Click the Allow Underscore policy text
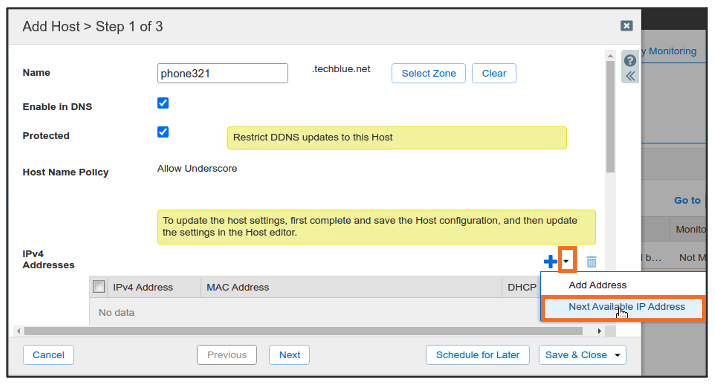This screenshot has height=386, width=715. (x=197, y=169)
